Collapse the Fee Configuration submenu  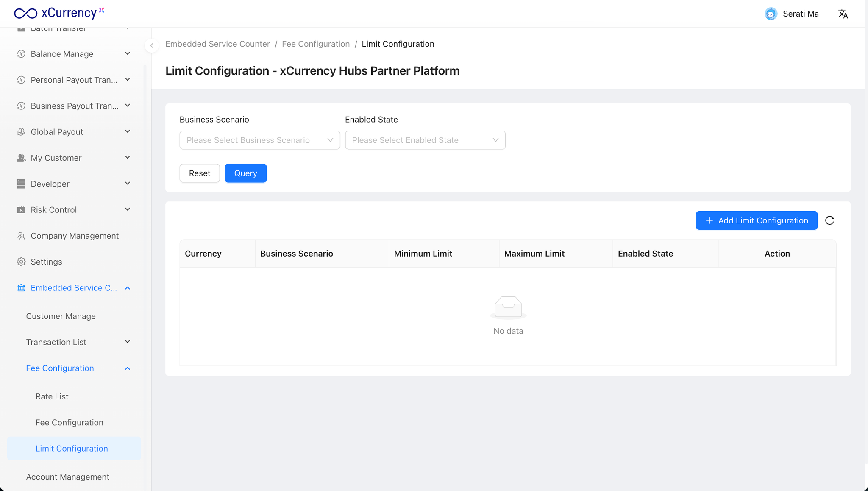pos(128,368)
